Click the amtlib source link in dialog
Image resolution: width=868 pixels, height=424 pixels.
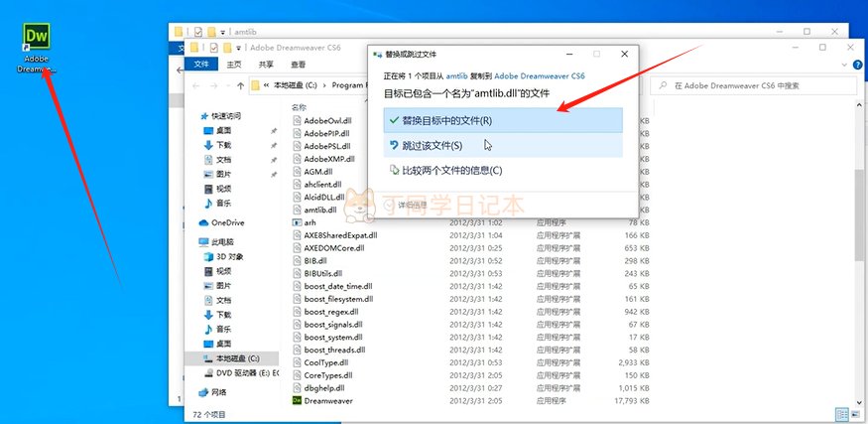(456, 75)
